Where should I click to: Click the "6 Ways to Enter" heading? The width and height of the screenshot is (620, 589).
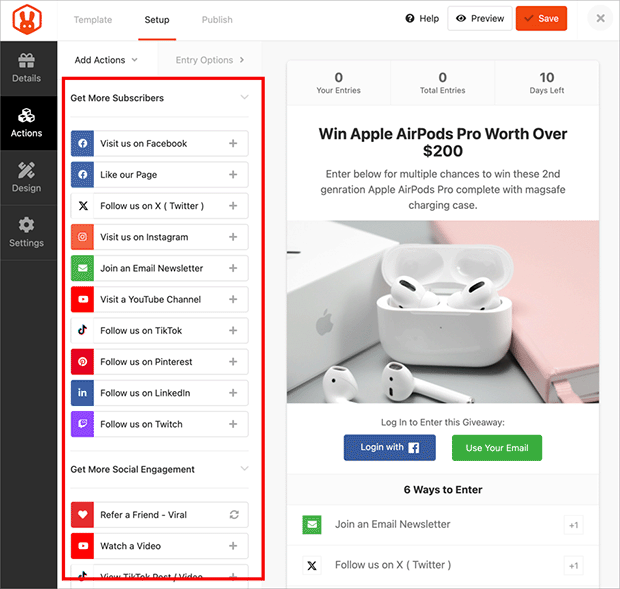pos(443,489)
